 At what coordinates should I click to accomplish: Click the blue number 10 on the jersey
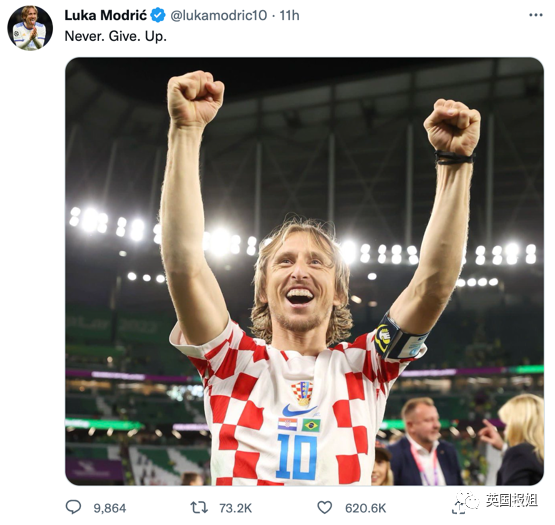[x=297, y=457]
